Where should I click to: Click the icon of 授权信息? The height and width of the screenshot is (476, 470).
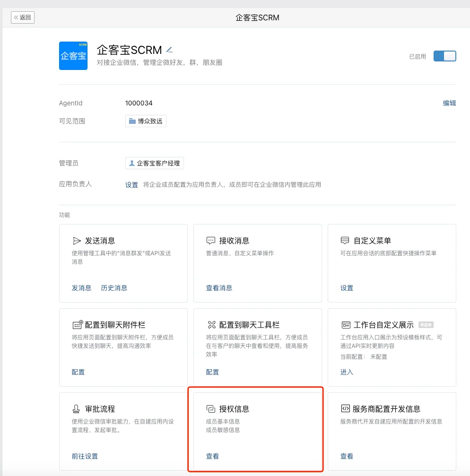pos(211,409)
